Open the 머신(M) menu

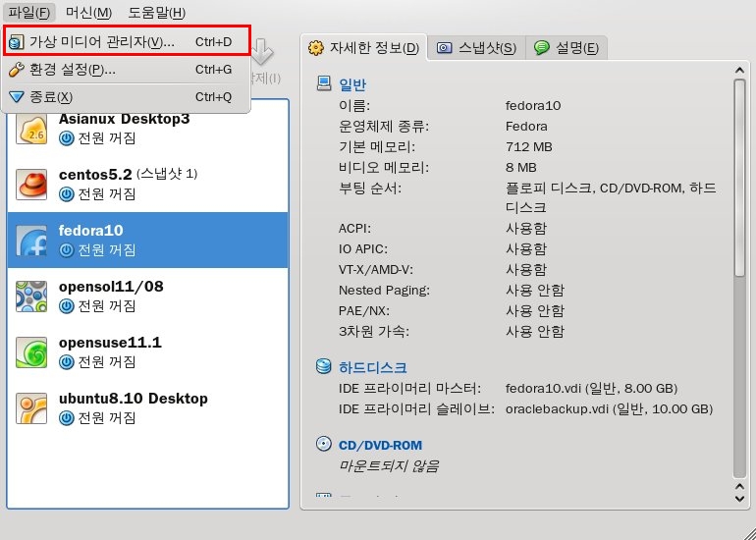(x=88, y=12)
